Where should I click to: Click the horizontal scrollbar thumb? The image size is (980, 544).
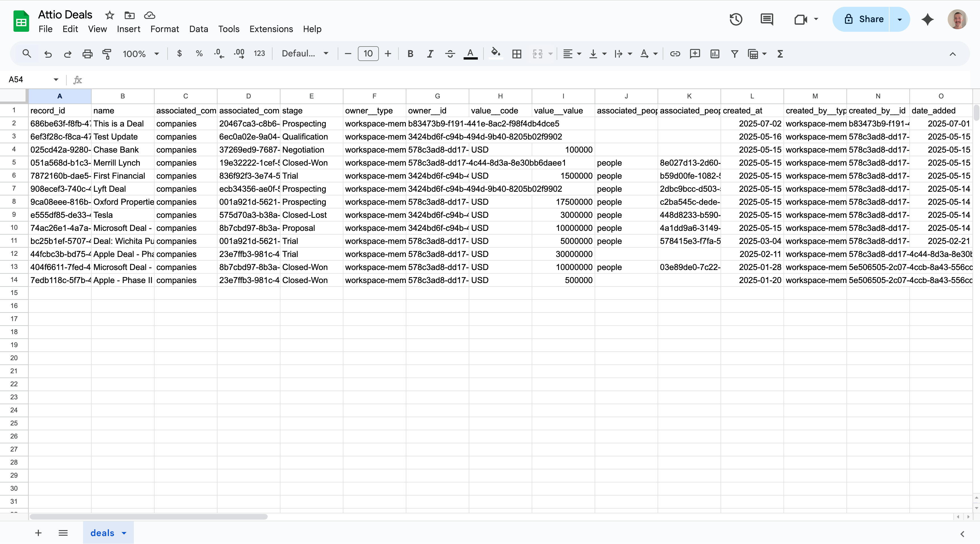click(148, 516)
